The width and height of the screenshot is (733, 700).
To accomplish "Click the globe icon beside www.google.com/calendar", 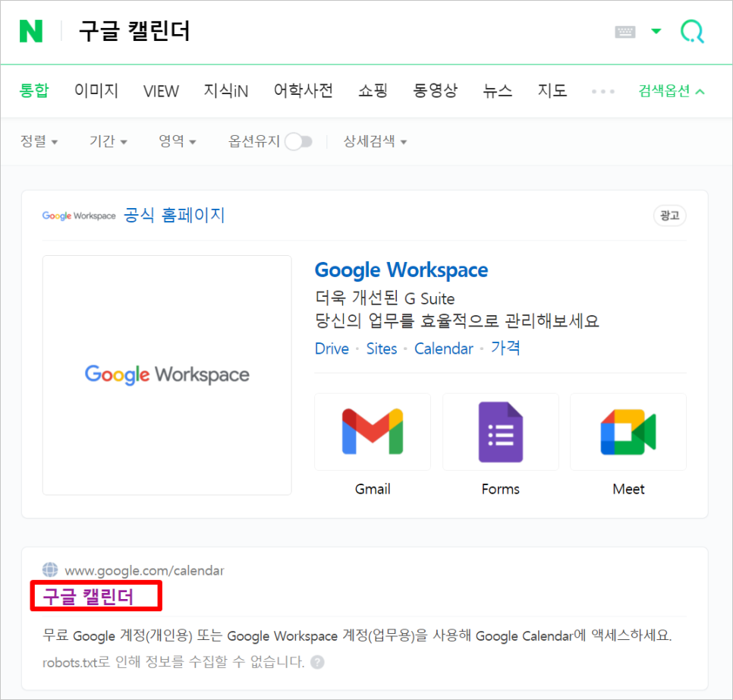I will point(50,570).
